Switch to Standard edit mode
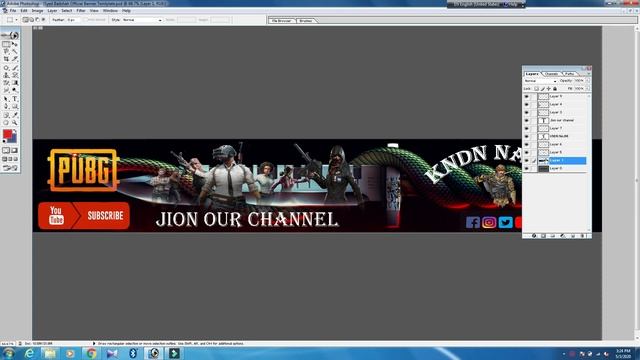640x360 pixels. coord(6,151)
